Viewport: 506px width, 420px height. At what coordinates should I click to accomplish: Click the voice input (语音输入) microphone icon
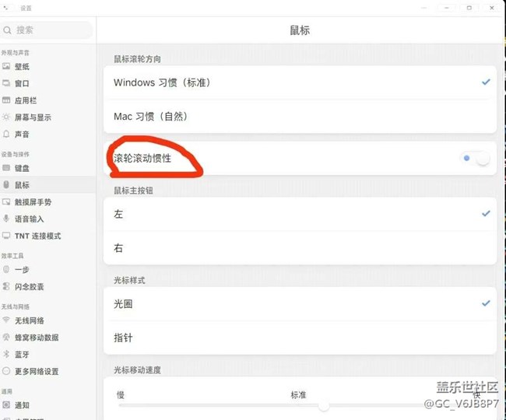pos(7,219)
